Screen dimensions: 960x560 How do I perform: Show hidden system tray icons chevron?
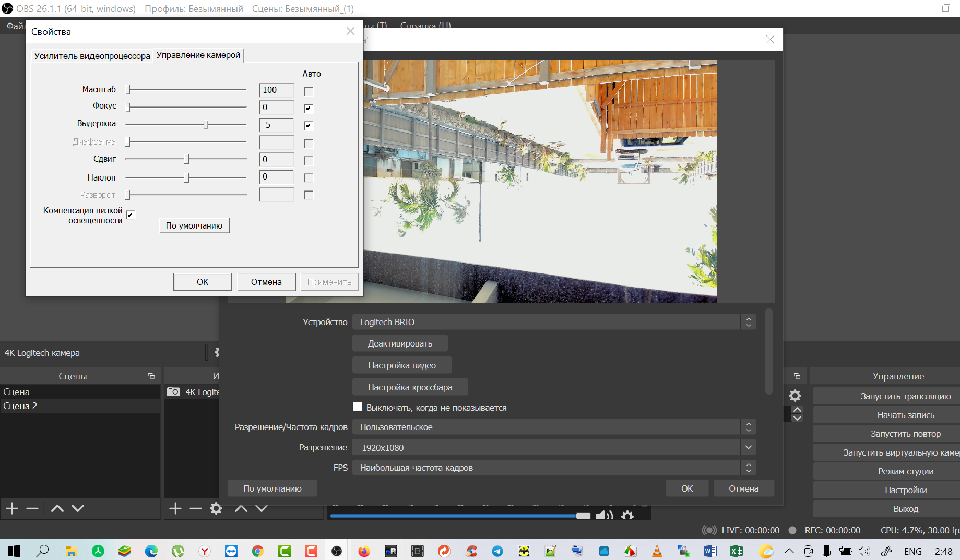click(x=789, y=551)
